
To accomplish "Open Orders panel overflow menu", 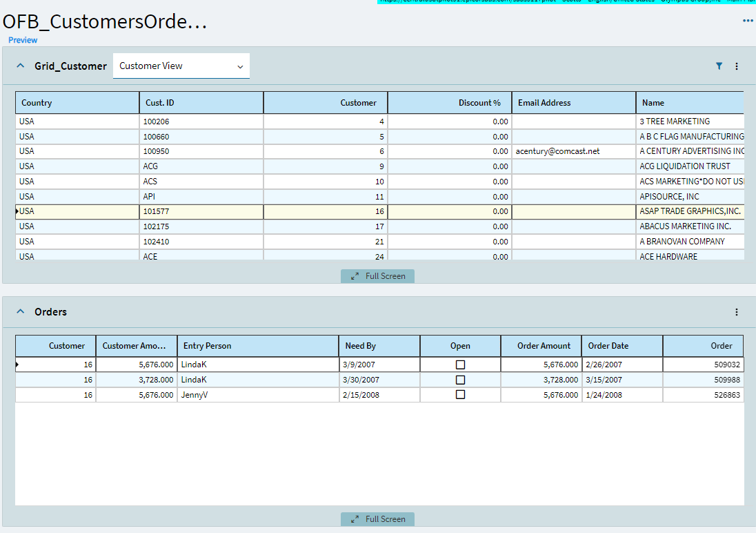I will (736, 312).
